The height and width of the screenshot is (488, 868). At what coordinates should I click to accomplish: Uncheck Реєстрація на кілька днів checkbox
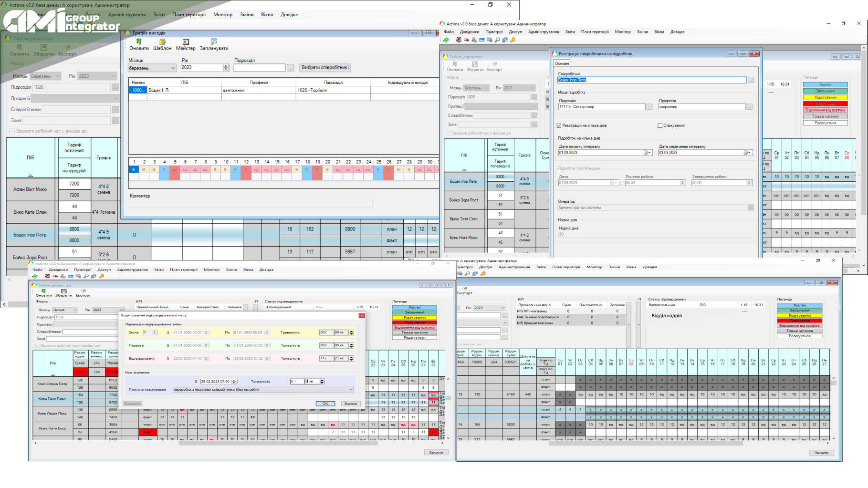559,125
